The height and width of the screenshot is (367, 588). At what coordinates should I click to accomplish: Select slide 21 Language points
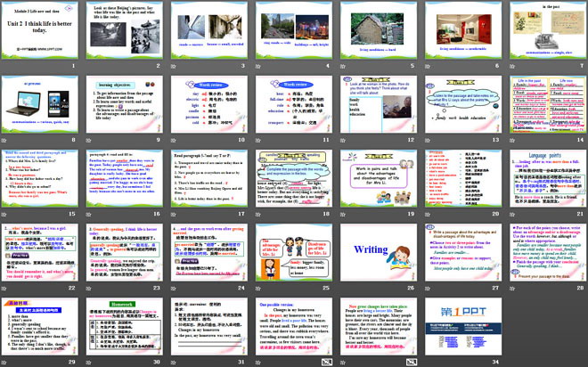[548, 178]
